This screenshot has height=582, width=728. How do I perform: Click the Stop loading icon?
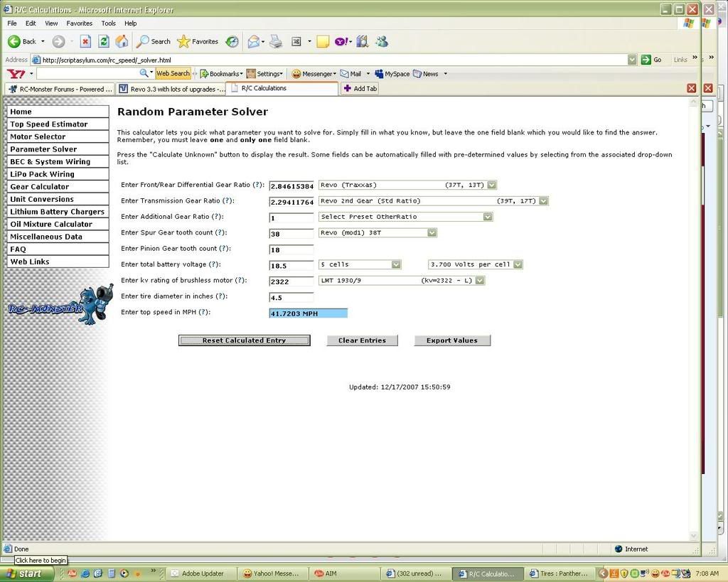point(85,41)
